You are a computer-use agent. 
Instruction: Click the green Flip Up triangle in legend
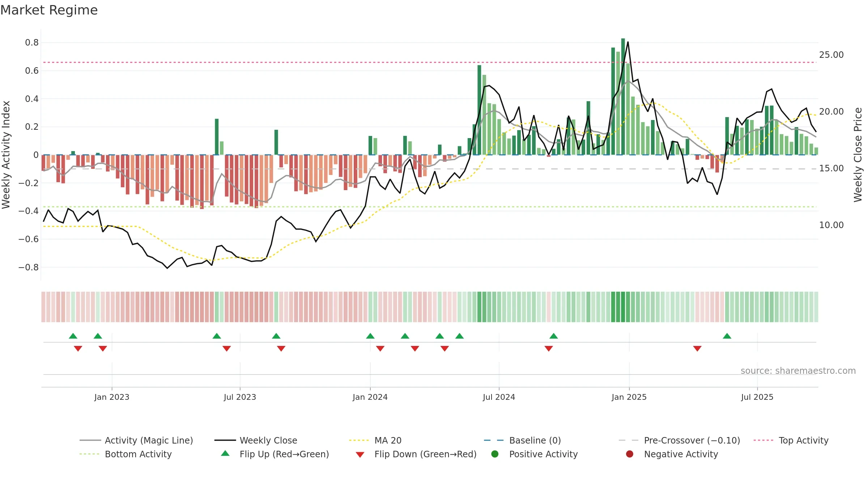225,453
